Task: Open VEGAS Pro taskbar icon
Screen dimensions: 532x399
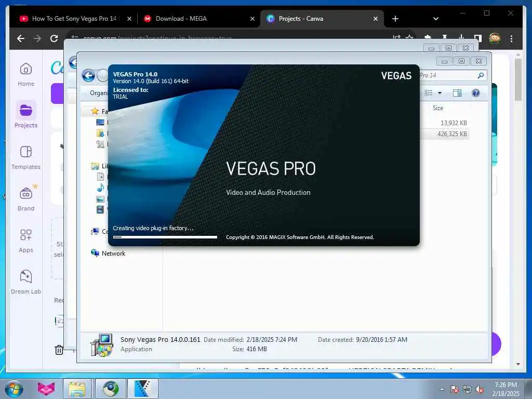Action: click(143, 389)
